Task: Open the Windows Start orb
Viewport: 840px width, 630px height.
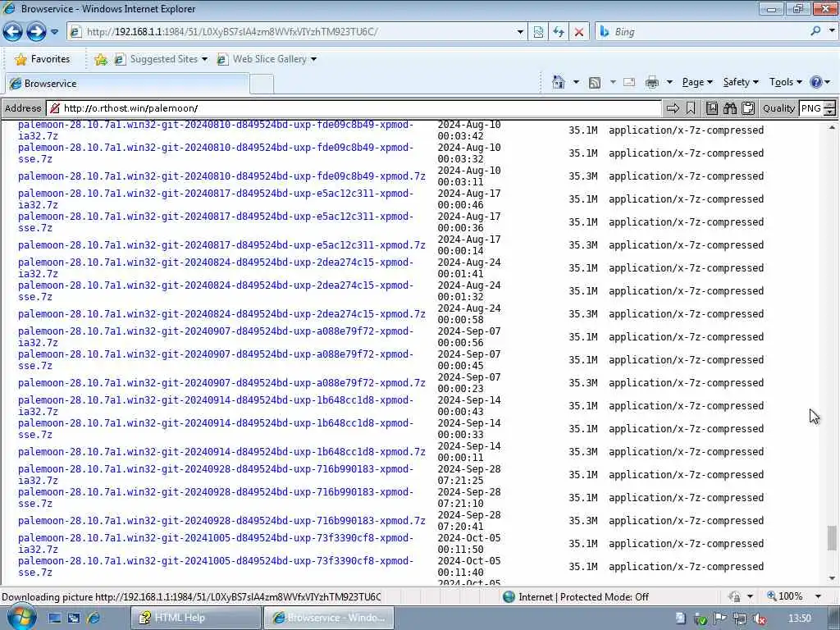Action: coord(21,618)
